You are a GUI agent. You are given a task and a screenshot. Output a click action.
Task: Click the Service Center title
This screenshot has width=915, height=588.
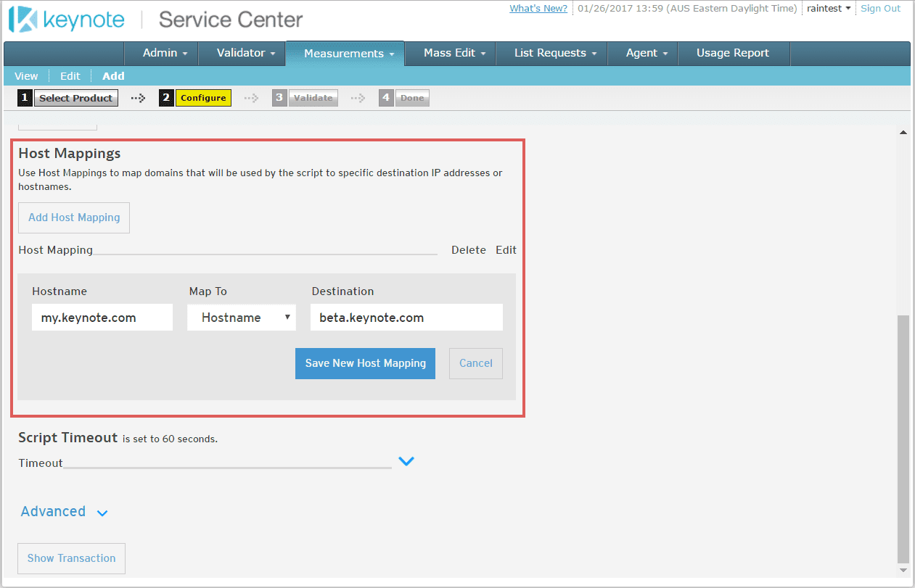point(231,20)
